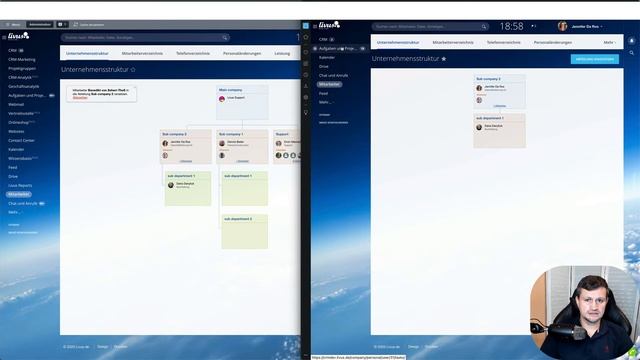The height and width of the screenshot is (360, 640).
Task: Click Livus logo in right window
Action: 329,25
